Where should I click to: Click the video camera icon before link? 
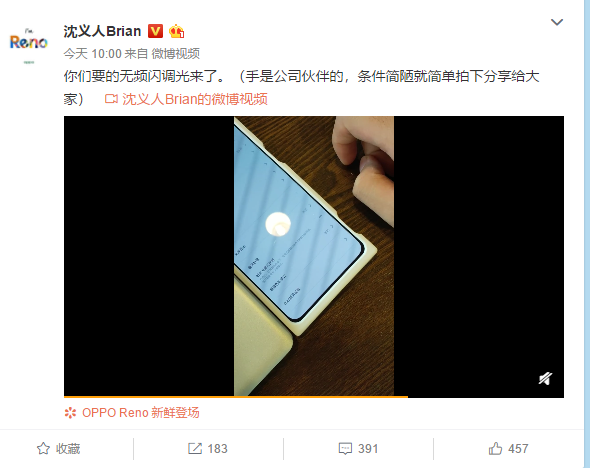111,99
